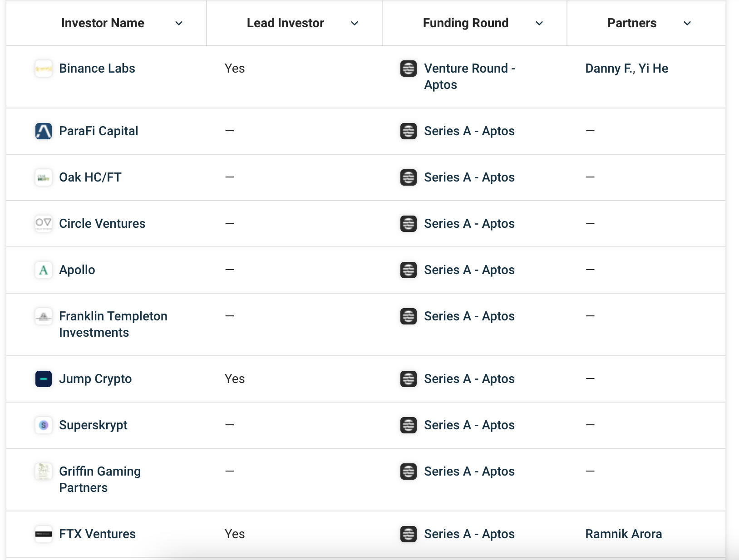Image resolution: width=739 pixels, height=560 pixels.
Task: Open the Superskrypt investor link
Action: click(x=93, y=425)
